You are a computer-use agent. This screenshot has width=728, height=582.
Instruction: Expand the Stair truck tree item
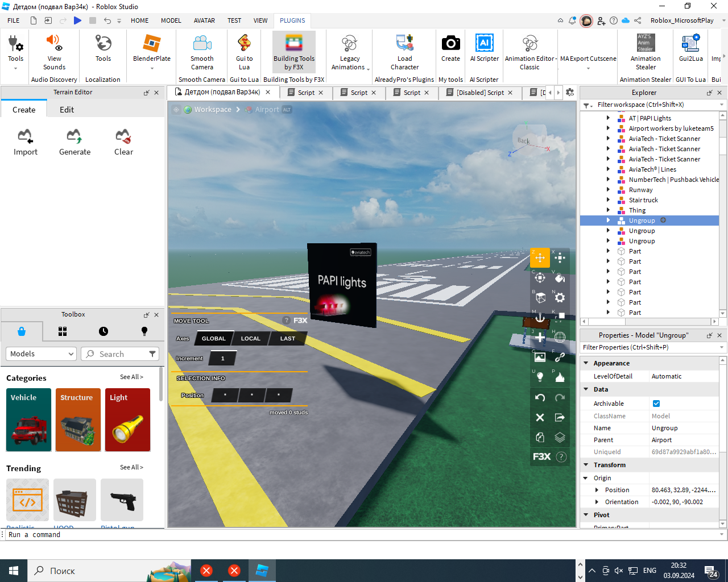tap(608, 200)
